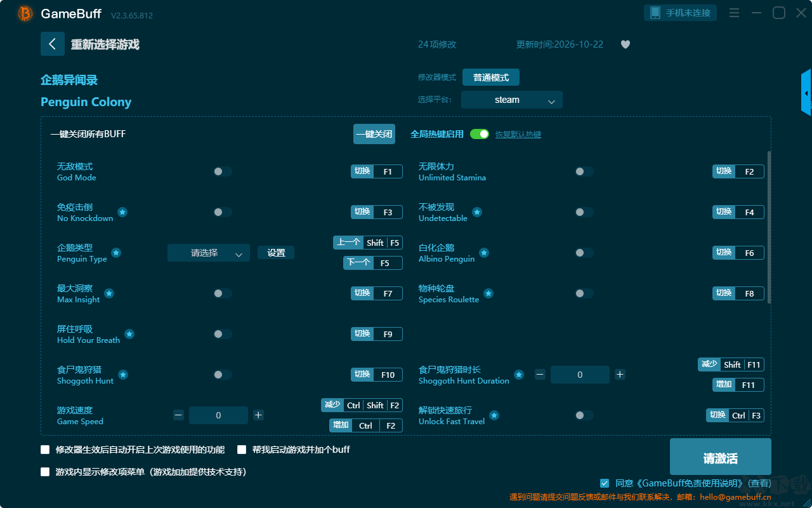Screen dimensions: 812x508
Task: Click star icon next to No Knockdown
Action: point(122,212)
